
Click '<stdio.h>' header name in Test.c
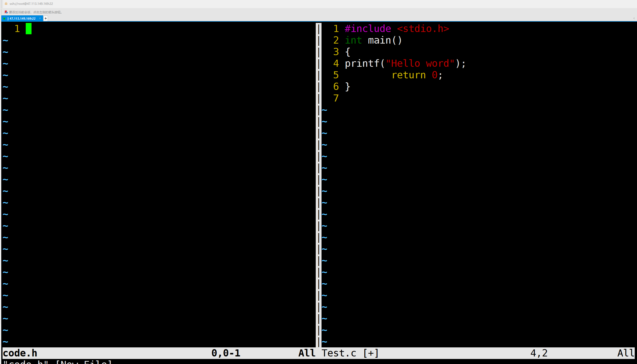click(423, 29)
